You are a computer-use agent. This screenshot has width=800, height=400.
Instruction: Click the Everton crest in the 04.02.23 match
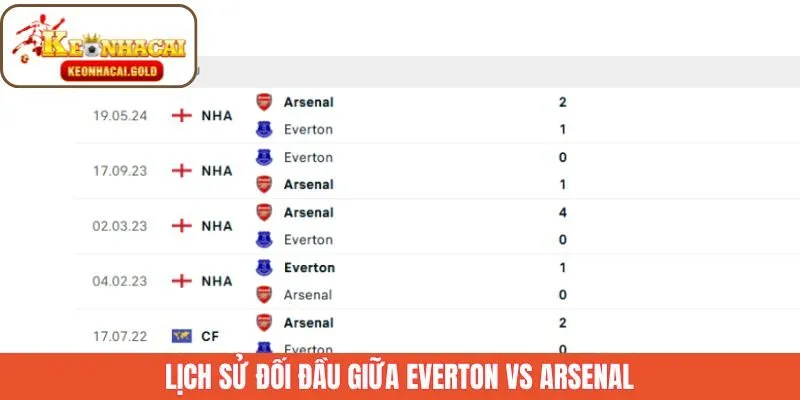(x=264, y=267)
